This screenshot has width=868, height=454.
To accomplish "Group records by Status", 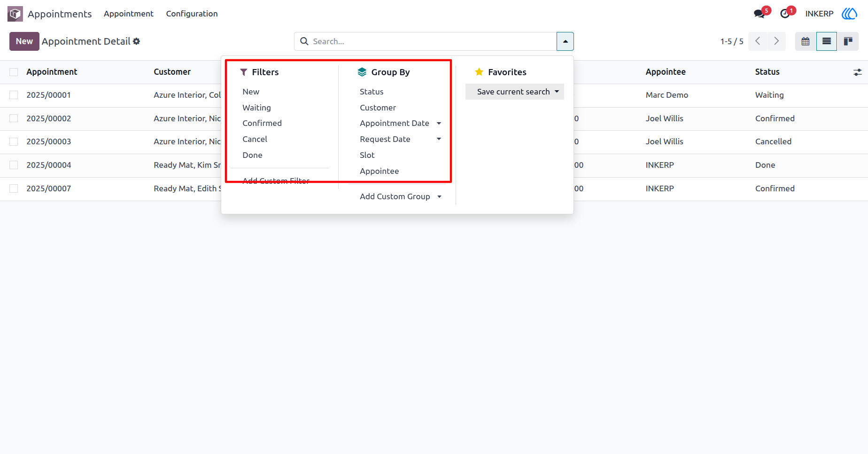I will pyautogui.click(x=372, y=92).
